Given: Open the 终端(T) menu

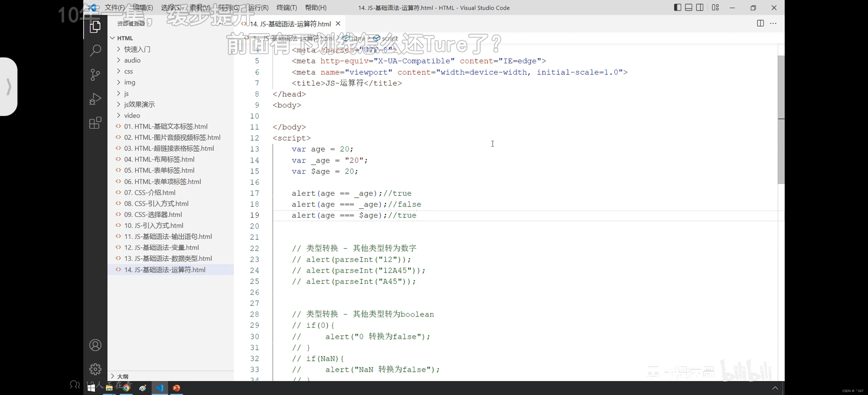Looking at the screenshot, I should tap(287, 7).
